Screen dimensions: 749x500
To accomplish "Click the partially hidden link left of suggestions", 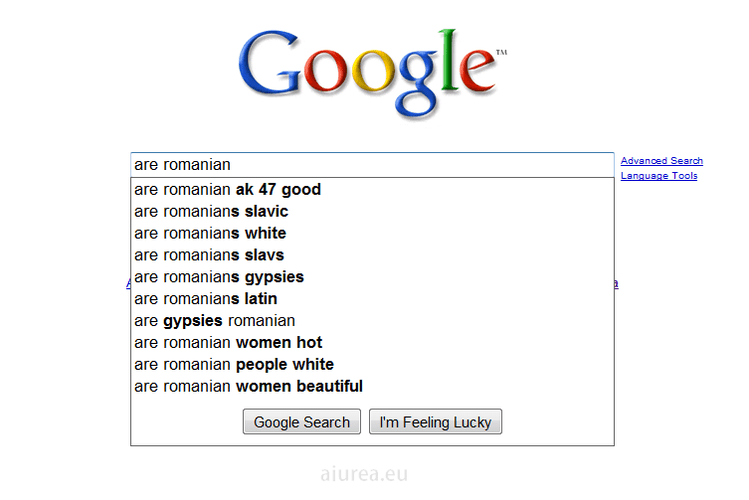I will pyautogui.click(x=128, y=284).
